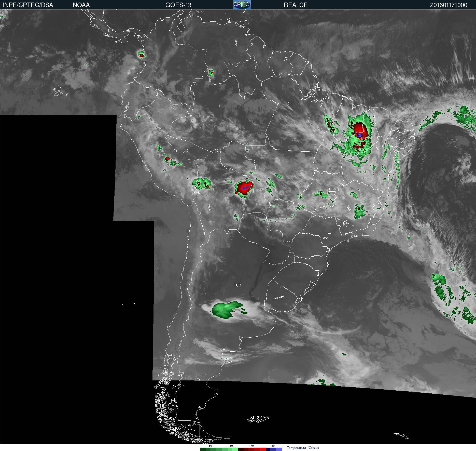Click the -50 value on the temperature scale
Screen dimensions: 476x451
tap(210, 446)
